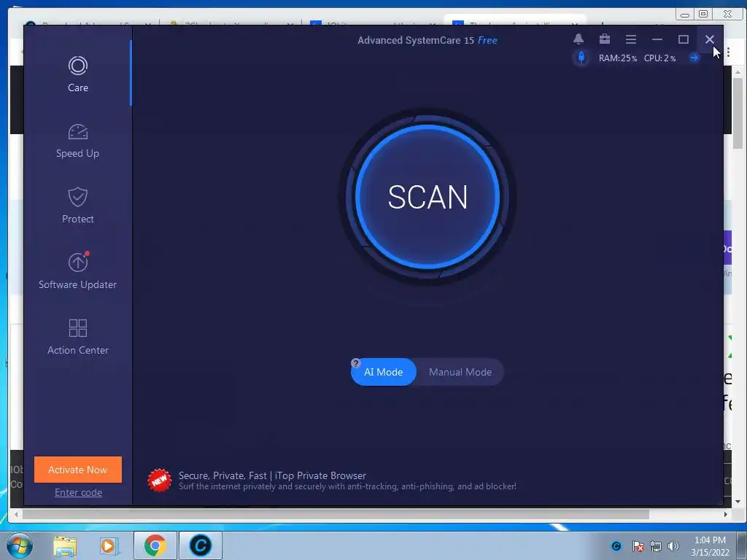Switch to Manual Mode
The height and width of the screenshot is (560, 747).
point(460,372)
